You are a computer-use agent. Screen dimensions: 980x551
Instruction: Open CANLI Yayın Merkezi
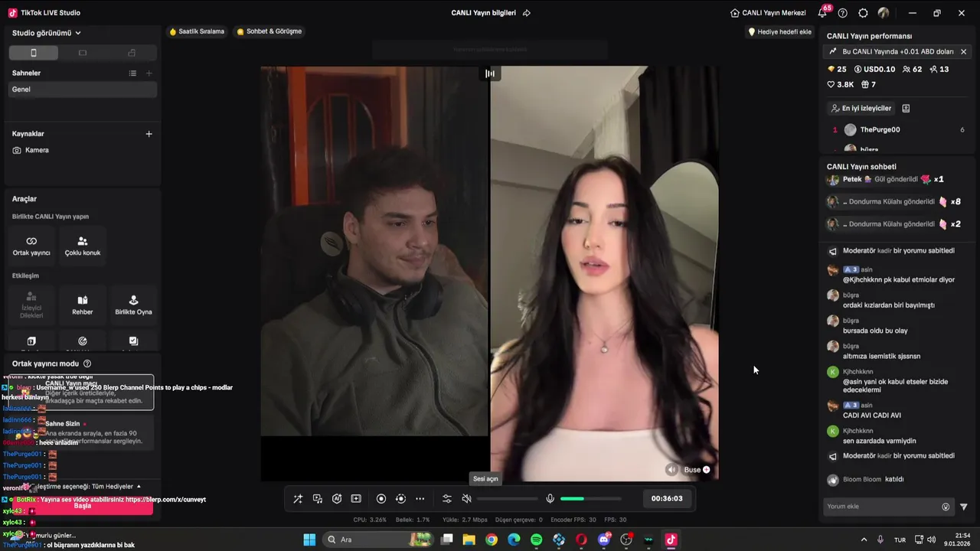tap(768, 13)
